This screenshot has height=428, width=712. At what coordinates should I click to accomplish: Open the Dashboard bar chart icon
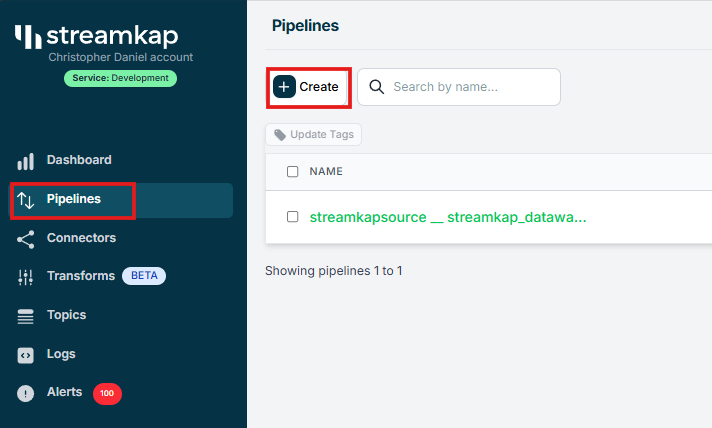click(25, 161)
